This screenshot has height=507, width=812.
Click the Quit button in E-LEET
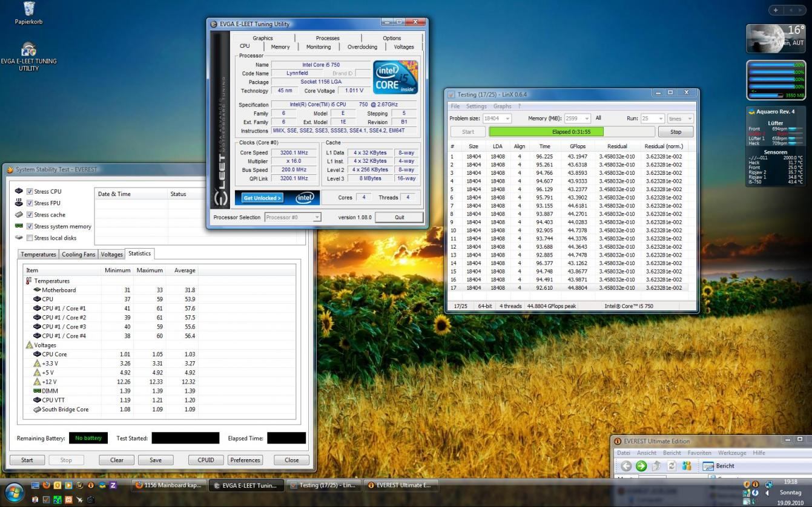tap(399, 217)
